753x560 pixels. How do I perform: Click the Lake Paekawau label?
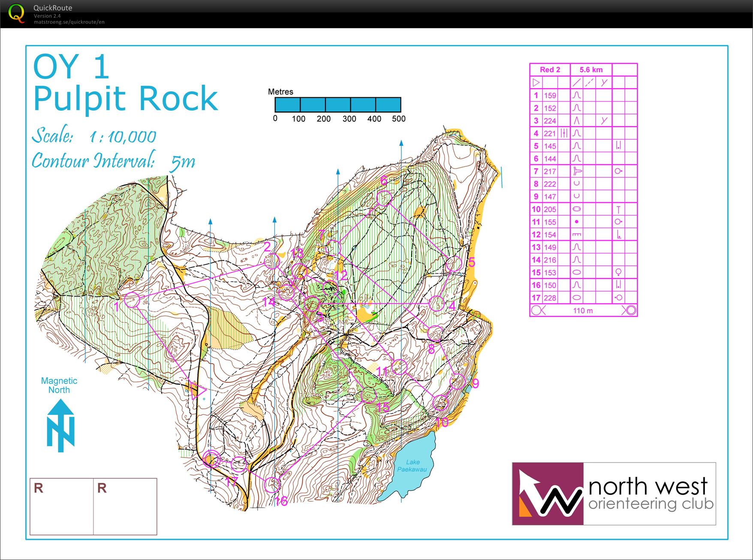tap(412, 466)
